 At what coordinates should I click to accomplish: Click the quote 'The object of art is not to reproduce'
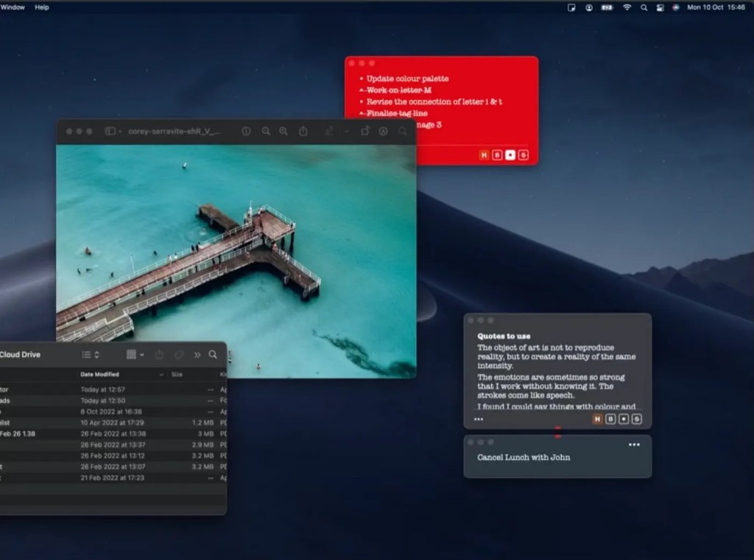(x=546, y=347)
